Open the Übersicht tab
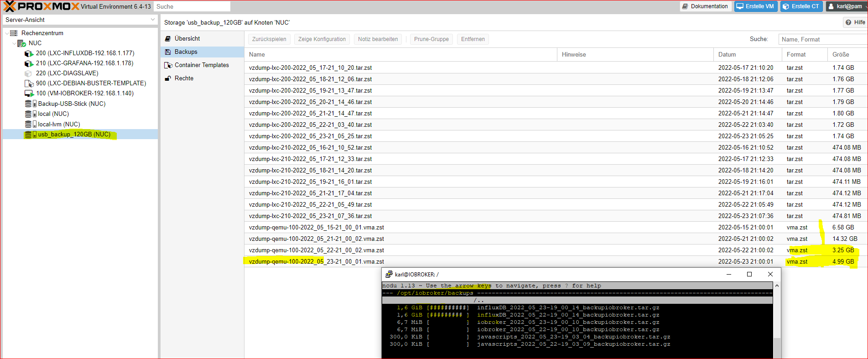 point(203,39)
